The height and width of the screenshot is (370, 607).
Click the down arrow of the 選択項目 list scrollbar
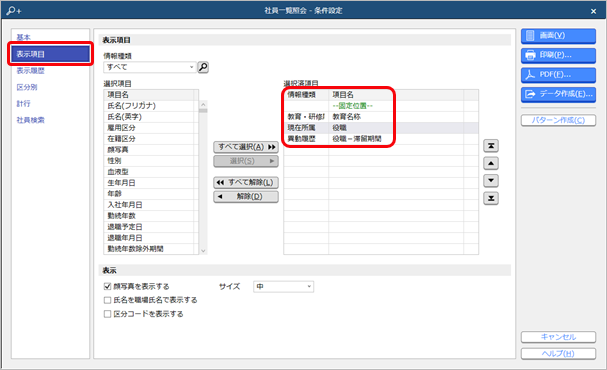pyautogui.click(x=203, y=251)
